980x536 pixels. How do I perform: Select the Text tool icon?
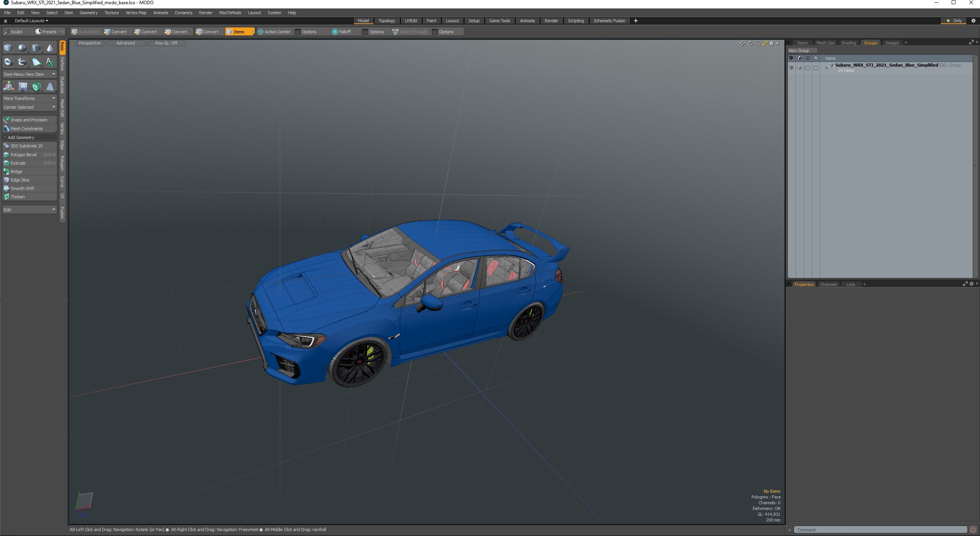coord(50,62)
